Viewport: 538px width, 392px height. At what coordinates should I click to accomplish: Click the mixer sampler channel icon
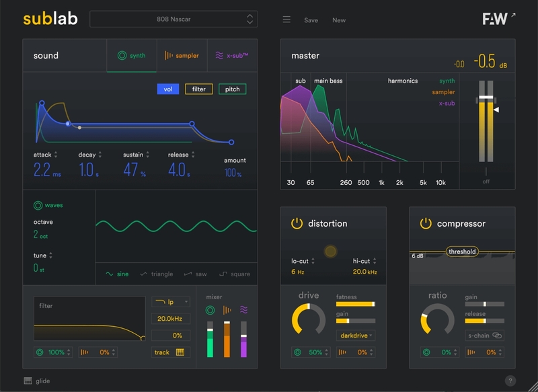(x=227, y=311)
